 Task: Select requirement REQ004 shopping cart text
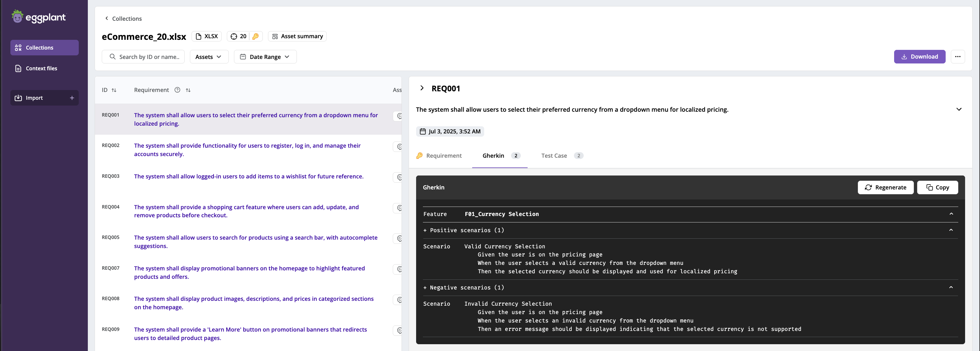click(x=247, y=211)
